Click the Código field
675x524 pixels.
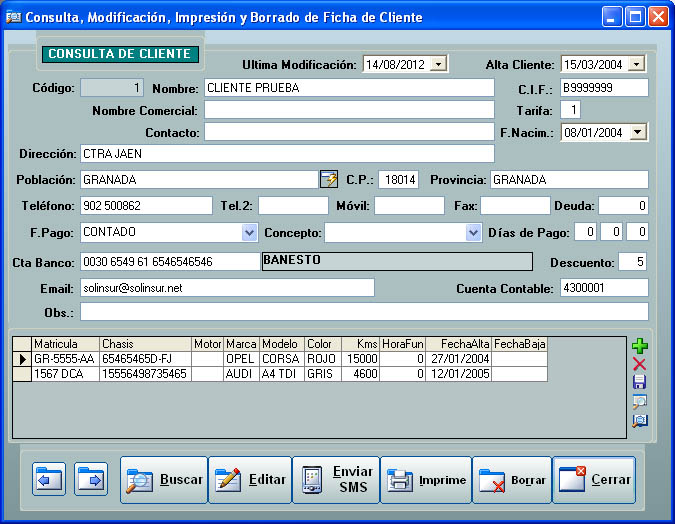point(112,88)
